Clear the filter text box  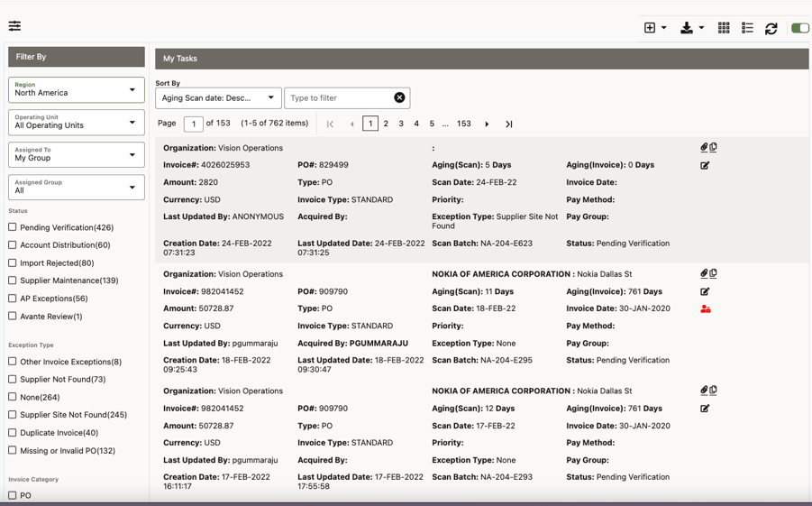pos(399,97)
